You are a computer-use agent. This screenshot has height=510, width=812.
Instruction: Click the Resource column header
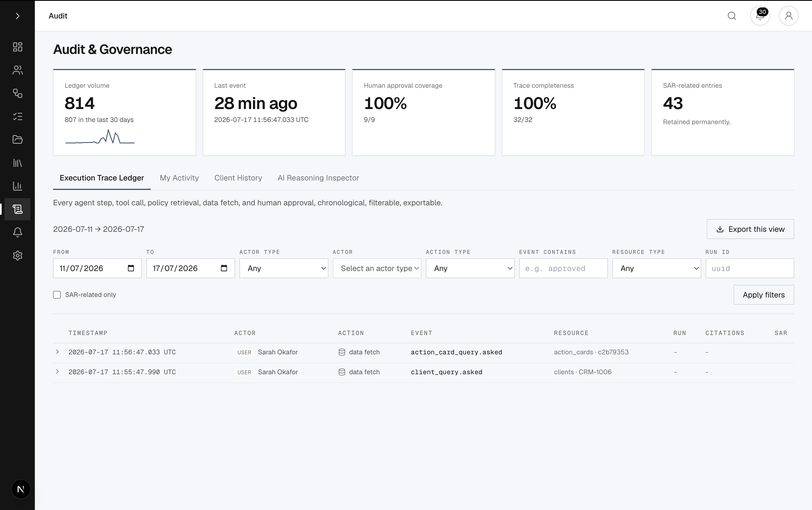(x=571, y=333)
